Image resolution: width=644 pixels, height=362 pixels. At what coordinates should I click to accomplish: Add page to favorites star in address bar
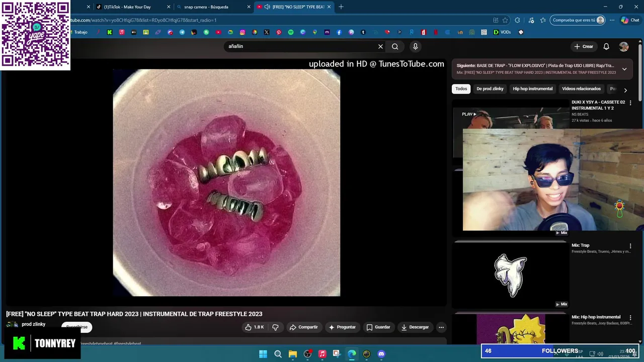click(x=505, y=20)
